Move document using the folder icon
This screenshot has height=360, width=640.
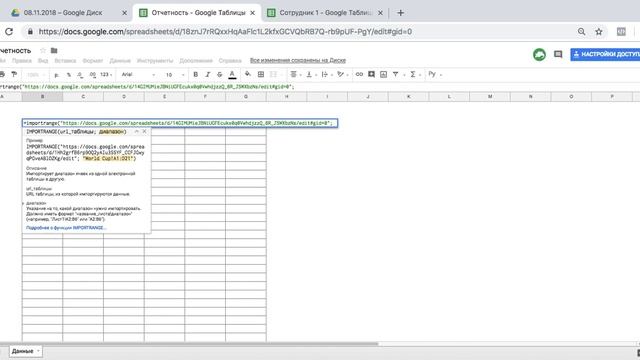tap(54, 51)
